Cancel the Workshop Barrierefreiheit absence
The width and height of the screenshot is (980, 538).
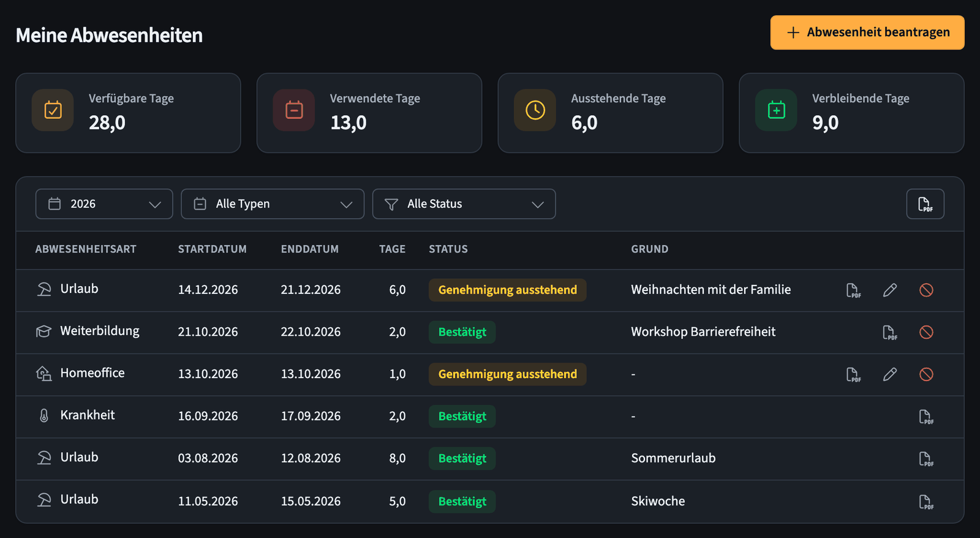[926, 332]
